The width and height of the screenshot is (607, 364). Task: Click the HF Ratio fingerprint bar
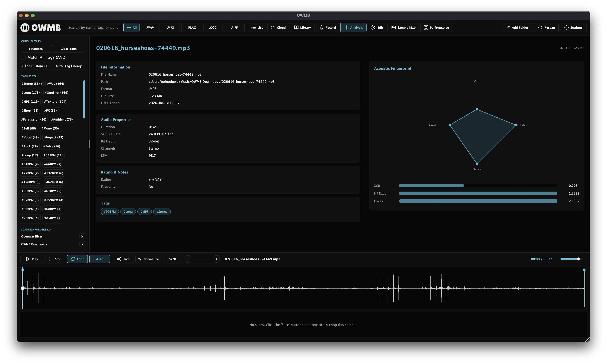pos(478,193)
